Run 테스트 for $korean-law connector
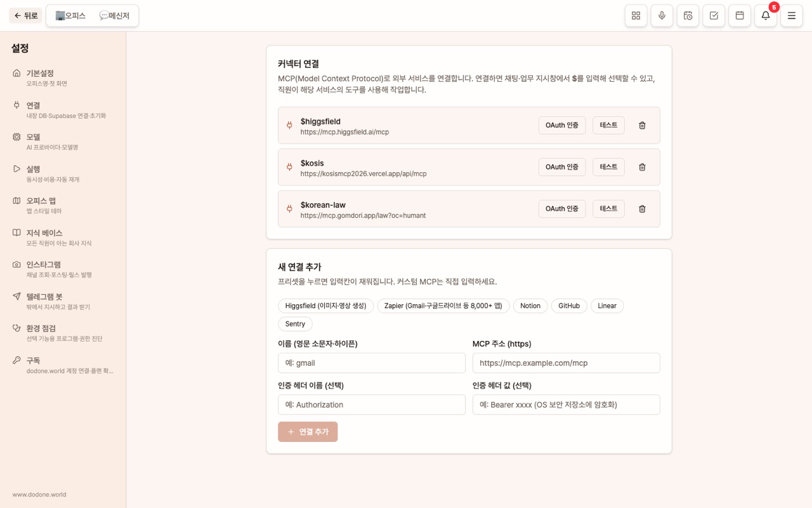The width and height of the screenshot is (812, 508). tap(608, 209)
